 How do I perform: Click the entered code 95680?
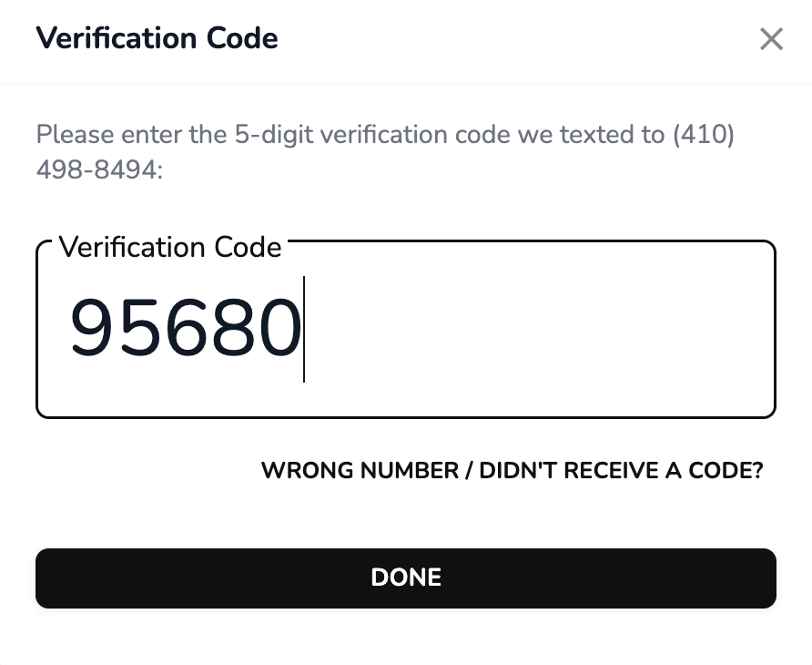[x=186, y=330]
